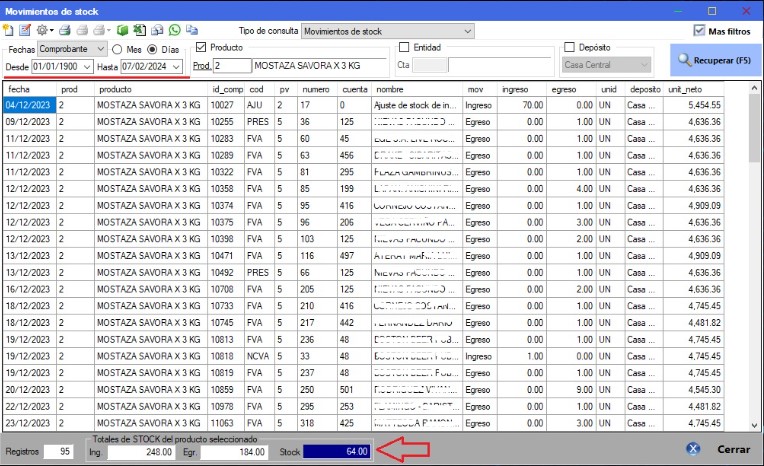Screen dimensions: 764x466
Task: Click the unit_neto cell 5,454.55
Action: pyautogui.click(x=693, y=105)
